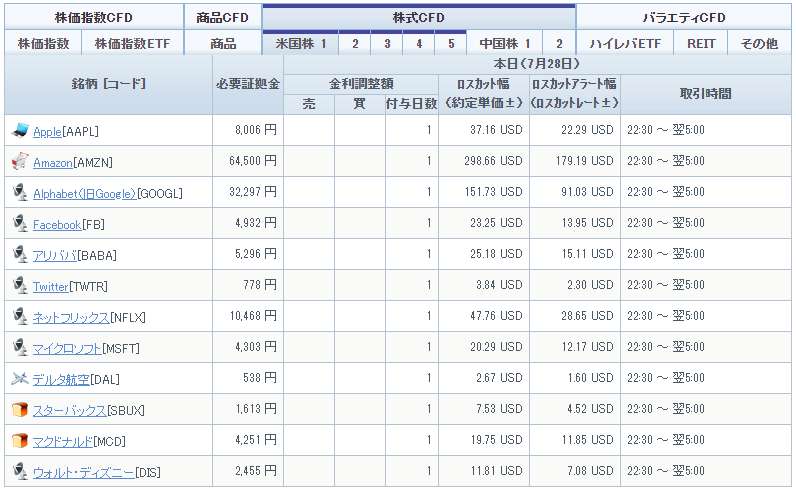Select スターバックス alert value 4.52 USD
Screen dimensions: 796x490
(x=590, y=409)
